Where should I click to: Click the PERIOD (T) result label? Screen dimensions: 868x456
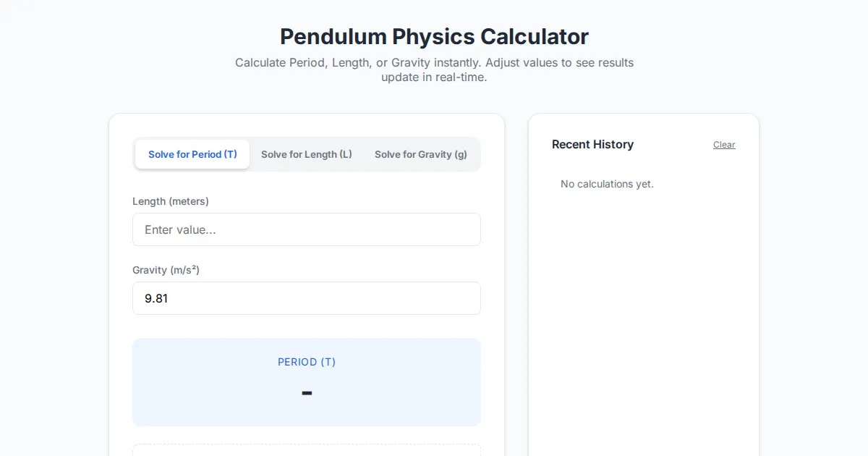[307, 362]
